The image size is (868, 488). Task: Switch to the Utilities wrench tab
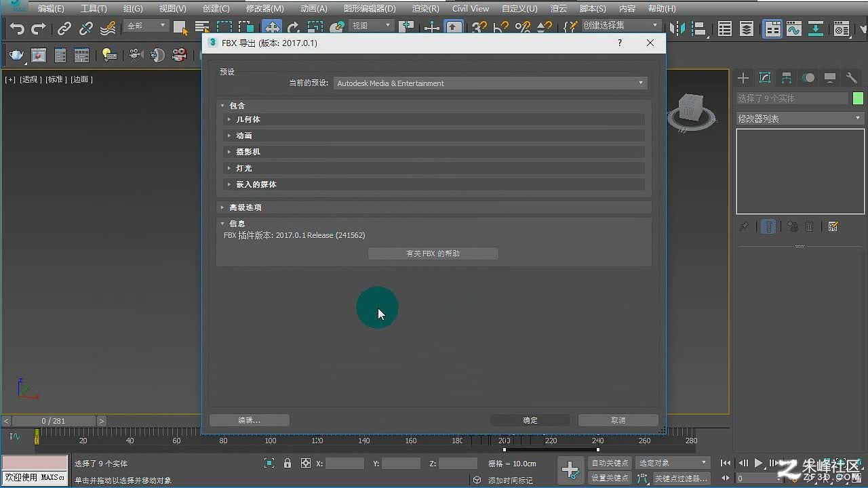click(852, 78)
